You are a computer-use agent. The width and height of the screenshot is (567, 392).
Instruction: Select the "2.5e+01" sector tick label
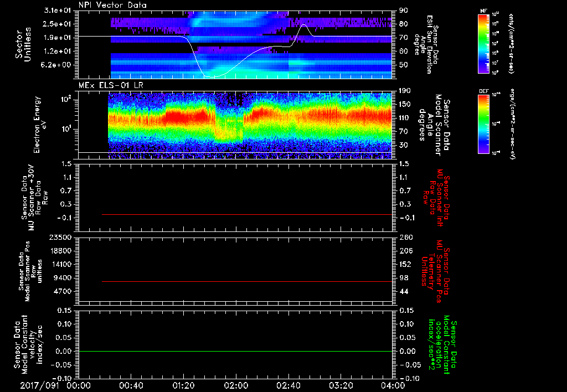[58, 24]
